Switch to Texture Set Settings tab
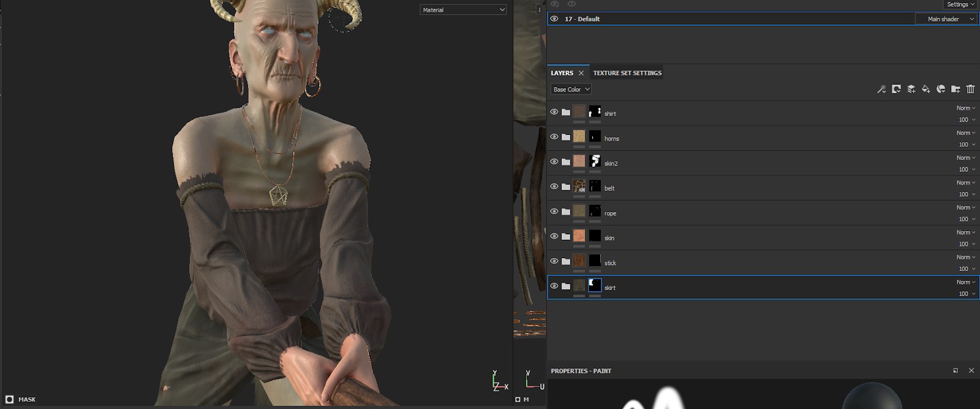 (627, 73)
